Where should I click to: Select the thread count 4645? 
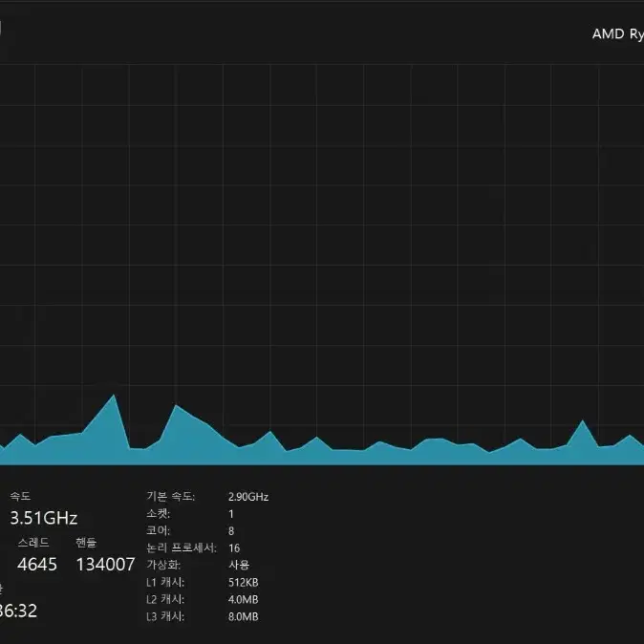point(37,565)
